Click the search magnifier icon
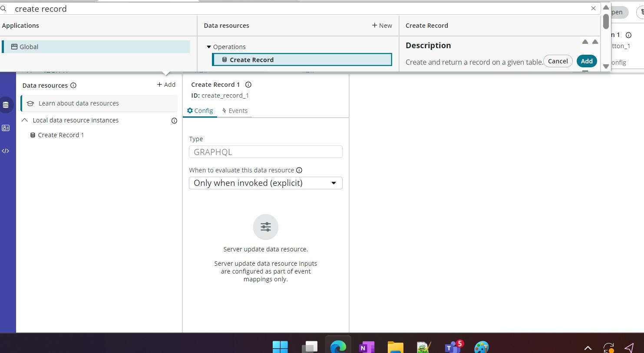This screenshot has height=353, width=644. (x=3, y=9)
